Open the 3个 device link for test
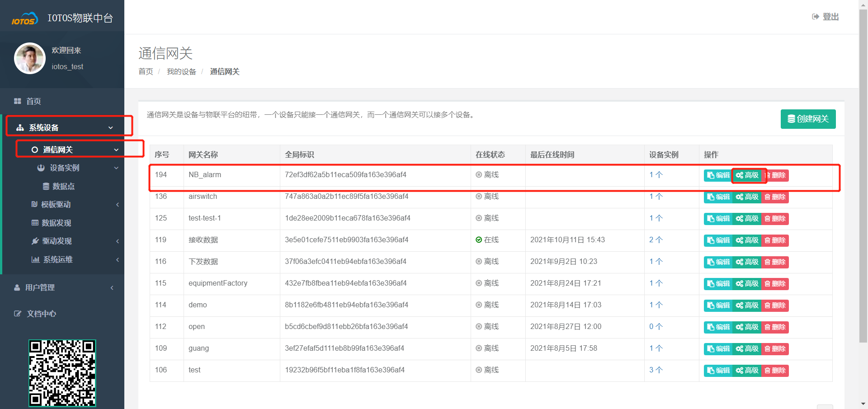 (x=656, y=370)
